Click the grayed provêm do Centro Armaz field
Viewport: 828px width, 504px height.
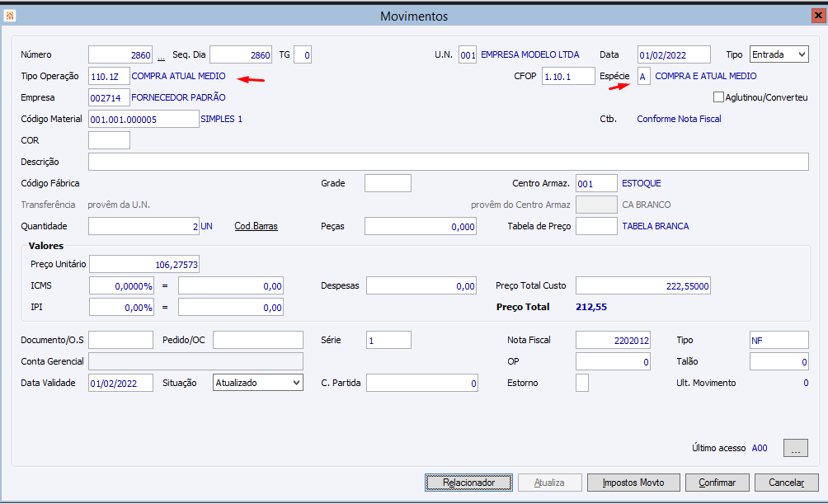pyautogui.click(x=596, y=205)
